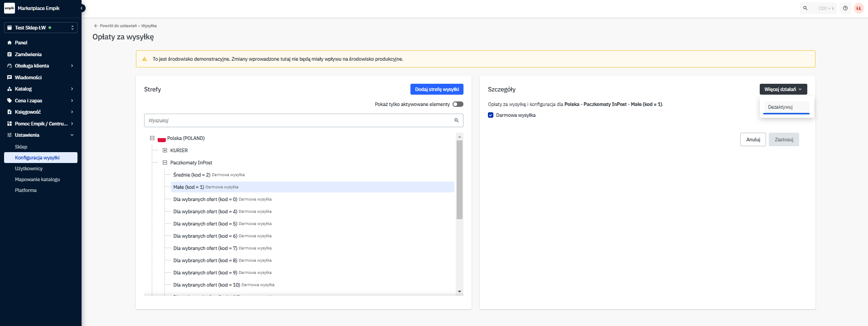Open the Więcej działań dropdown
The width and height of the screenshot is (868, 326).
(x=783, y=89)
